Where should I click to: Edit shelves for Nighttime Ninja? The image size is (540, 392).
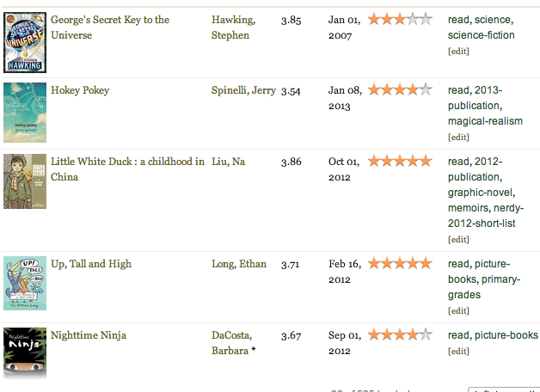pos(458,352)
